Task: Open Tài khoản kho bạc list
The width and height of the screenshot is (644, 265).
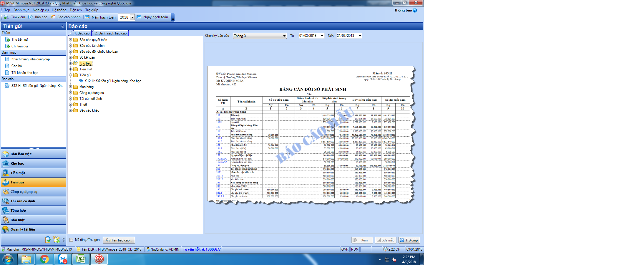Action: (25, 73)
